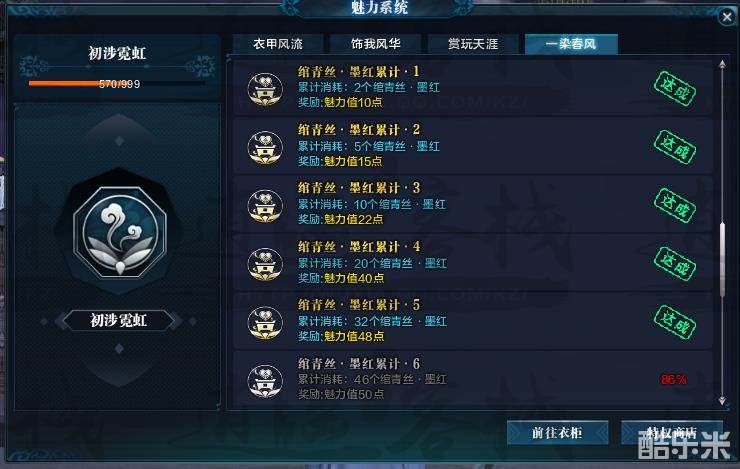Screen dimensions: 740x469
Task: Open the 特权商店 button
Action: click(672, 433)
